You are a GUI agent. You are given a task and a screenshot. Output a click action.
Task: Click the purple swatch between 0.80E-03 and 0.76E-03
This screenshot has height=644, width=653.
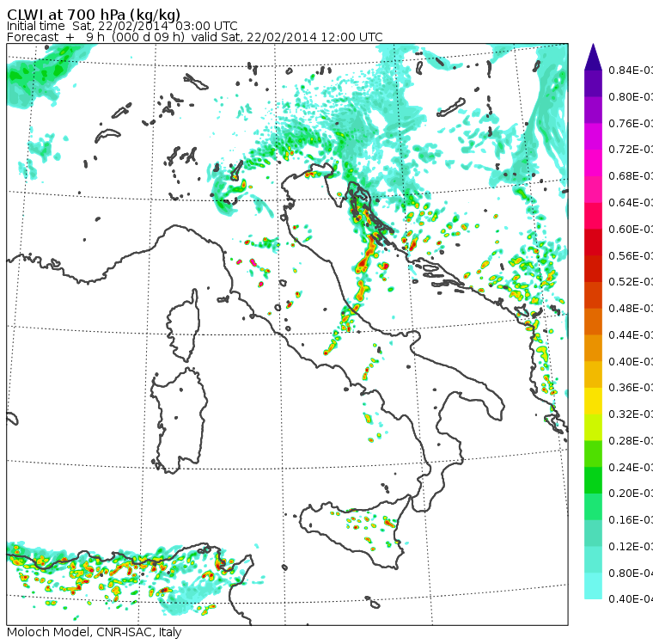[x=594, y=110]
